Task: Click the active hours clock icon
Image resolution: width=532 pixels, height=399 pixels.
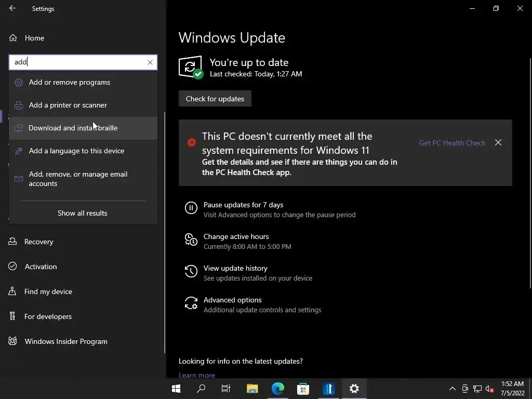Action: tap(191, 239)
